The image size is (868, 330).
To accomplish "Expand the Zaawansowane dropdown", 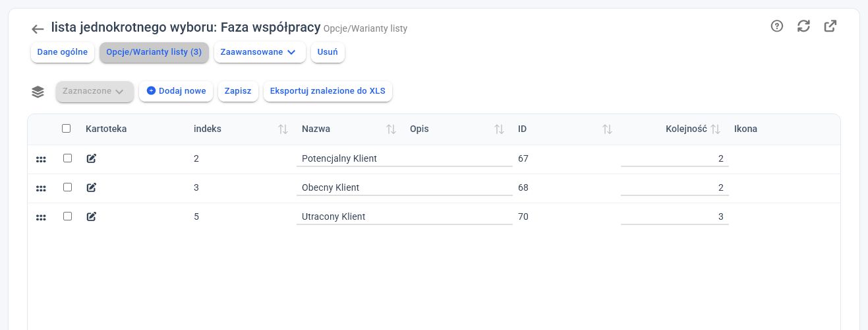I will [260, 52].
